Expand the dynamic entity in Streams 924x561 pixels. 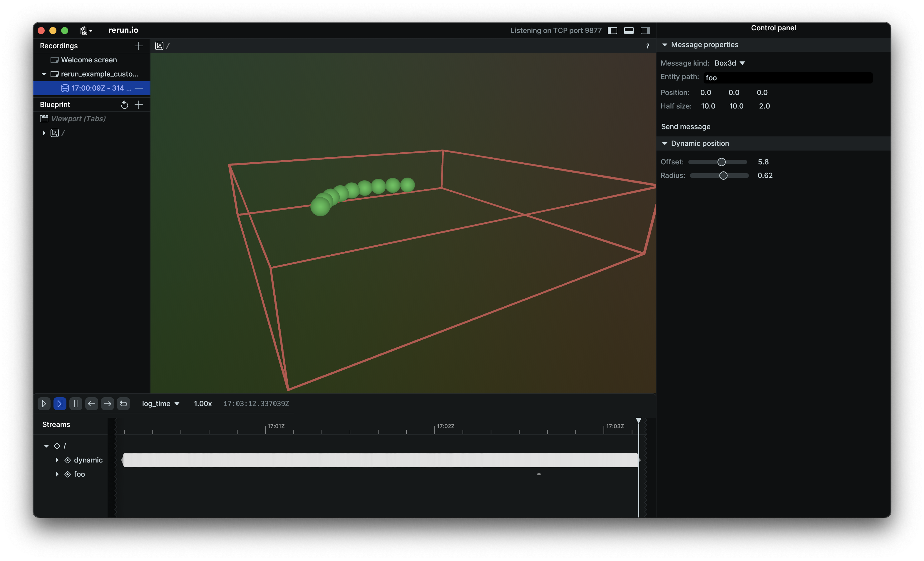pyautogui.click(x=57, y=460)
